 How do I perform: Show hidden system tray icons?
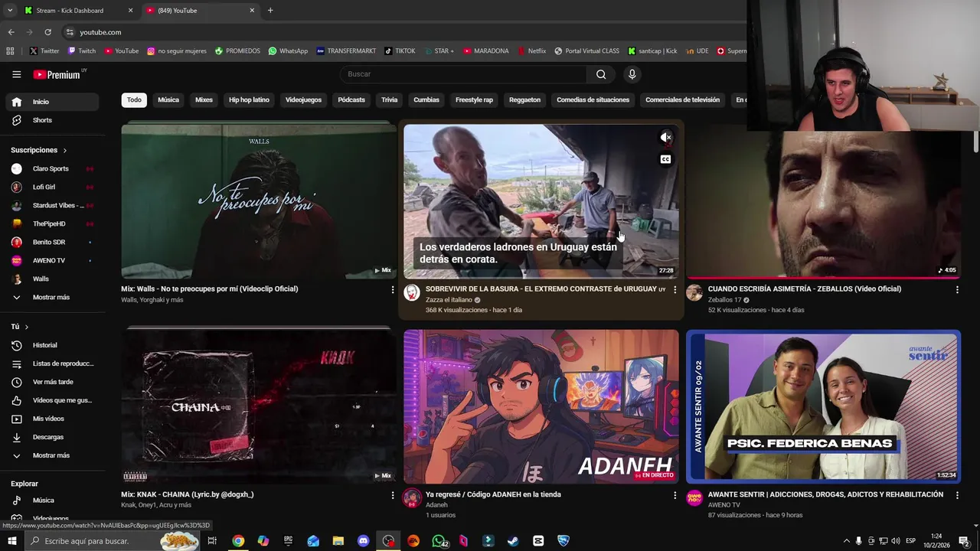pos(846,541)
